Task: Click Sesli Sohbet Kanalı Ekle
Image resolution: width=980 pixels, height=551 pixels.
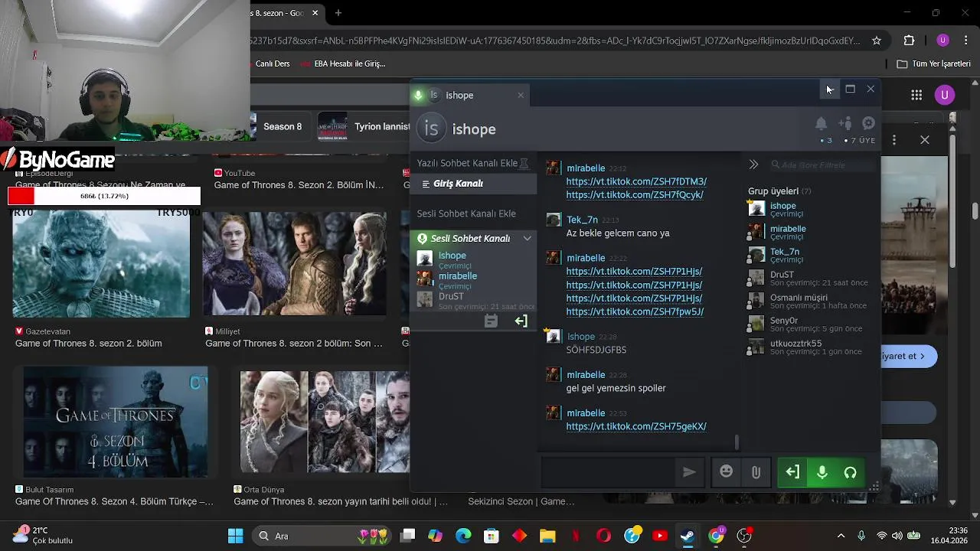Action: (466, 214)
